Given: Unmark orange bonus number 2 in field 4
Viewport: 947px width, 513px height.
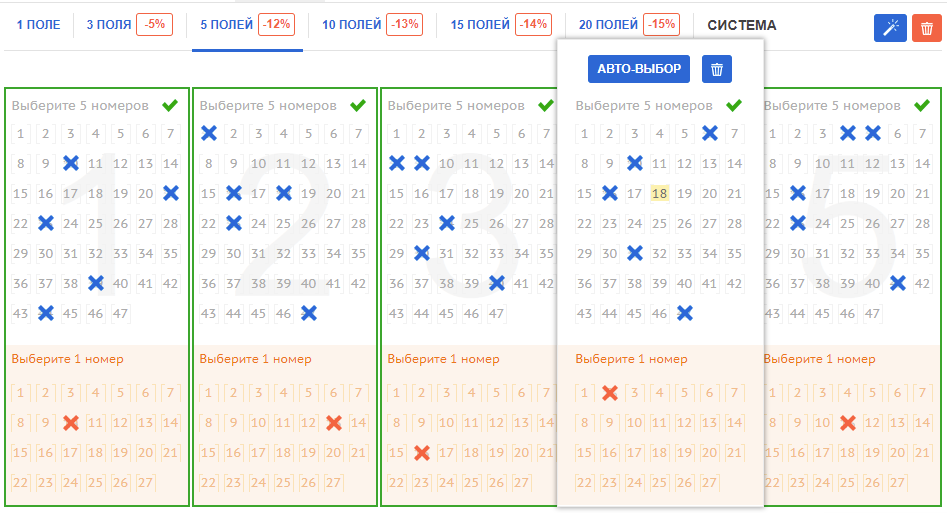Looking at the screenshot, I should point(610,393).
